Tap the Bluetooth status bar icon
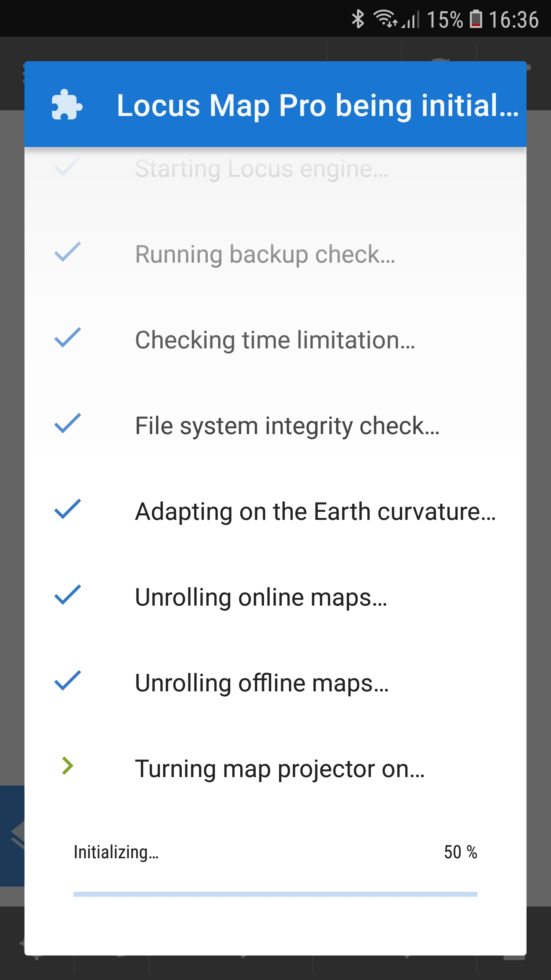The height and width of the screenshot is (980, 551). [358, 19]
